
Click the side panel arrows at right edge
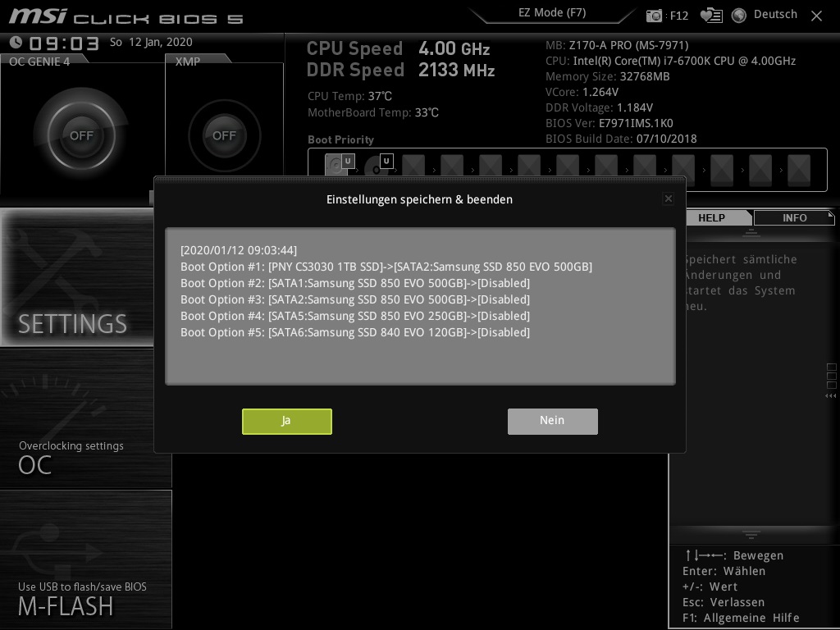[831, 396]
